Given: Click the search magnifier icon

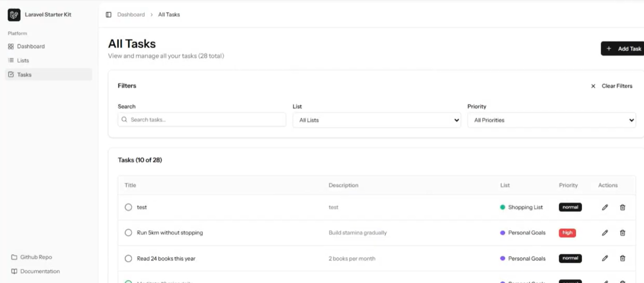Looking at the screenshot, I should click(124, 119).
